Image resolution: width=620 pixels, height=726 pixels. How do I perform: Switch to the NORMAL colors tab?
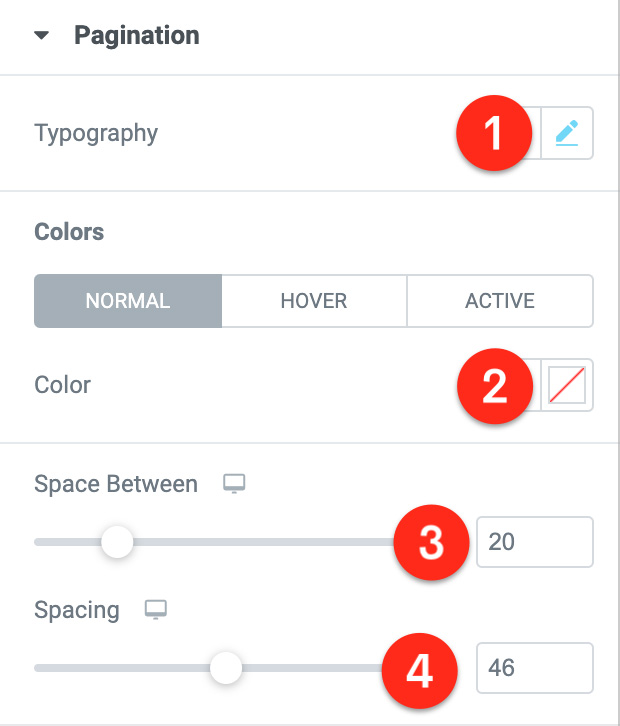[128, 301]
